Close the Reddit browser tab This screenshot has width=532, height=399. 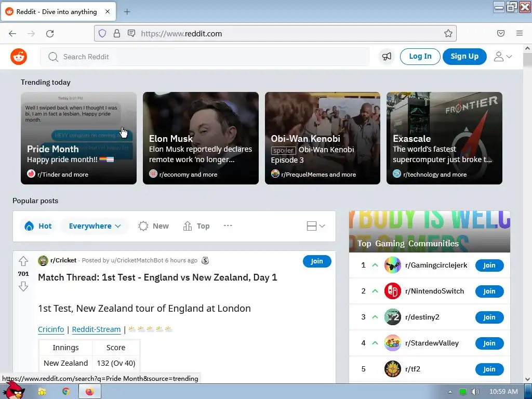pos(108,11)
